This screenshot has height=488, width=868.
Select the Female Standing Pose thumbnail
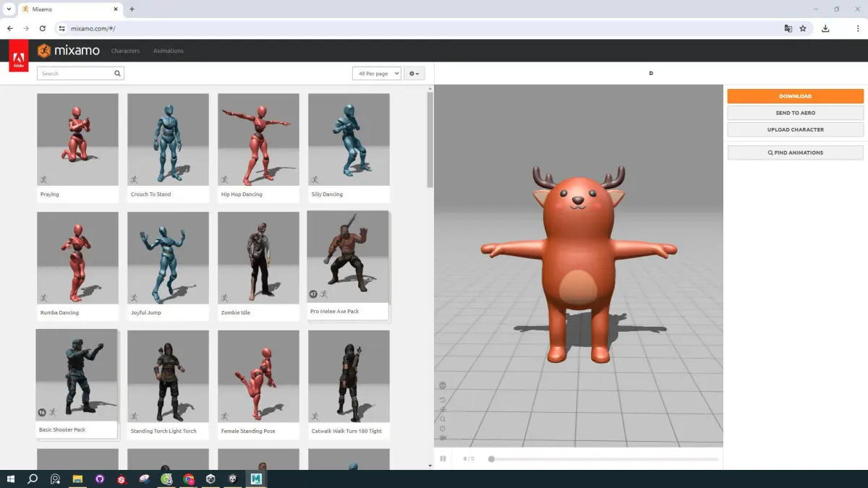(x=258, y=377)
